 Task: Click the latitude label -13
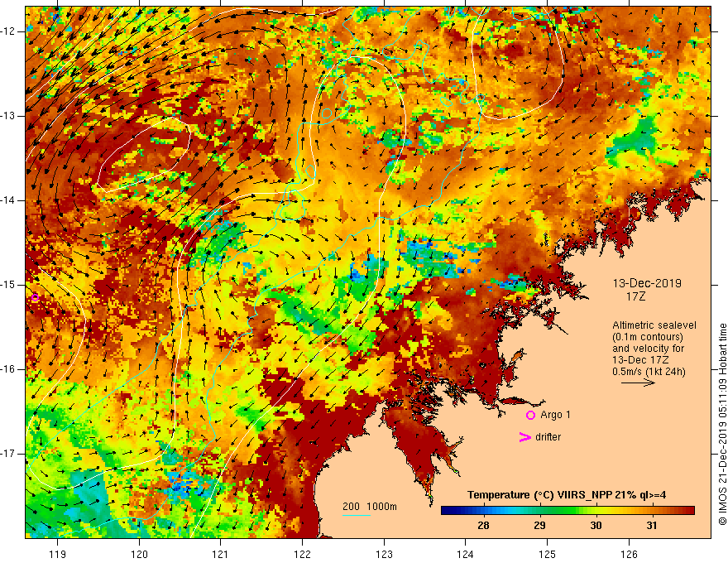pos(9,116)
